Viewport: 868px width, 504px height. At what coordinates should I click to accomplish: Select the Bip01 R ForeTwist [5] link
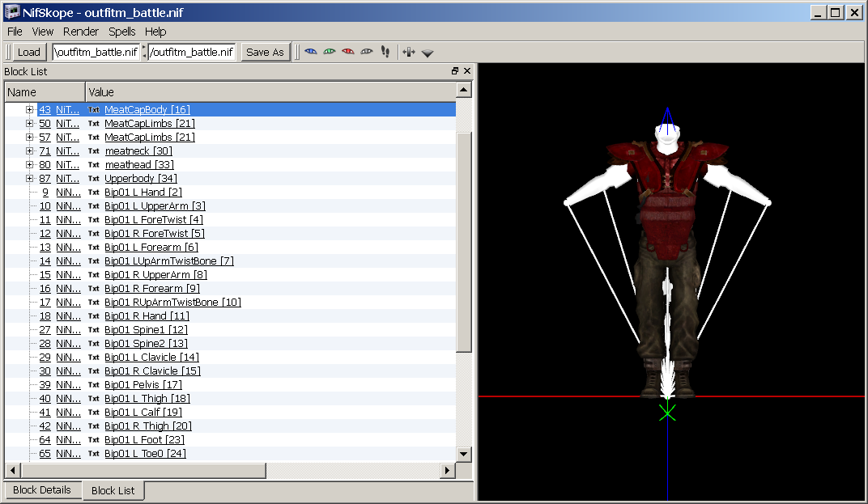point(155,234)
